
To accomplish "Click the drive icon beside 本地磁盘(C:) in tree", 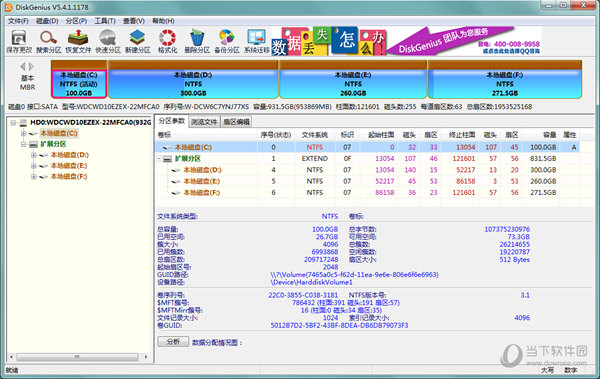I will coord(33,134).
